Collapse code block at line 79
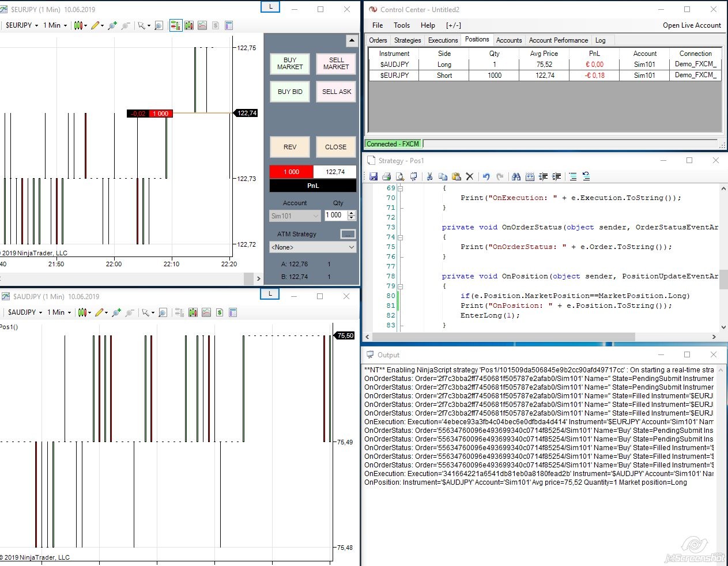Viewport: 728px width, 566px height. [x=401, y=286]
